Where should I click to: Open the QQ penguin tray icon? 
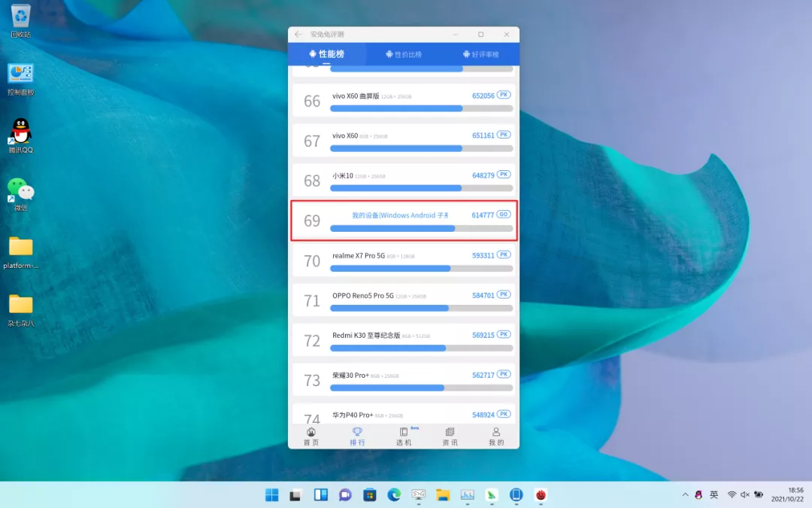698,495
